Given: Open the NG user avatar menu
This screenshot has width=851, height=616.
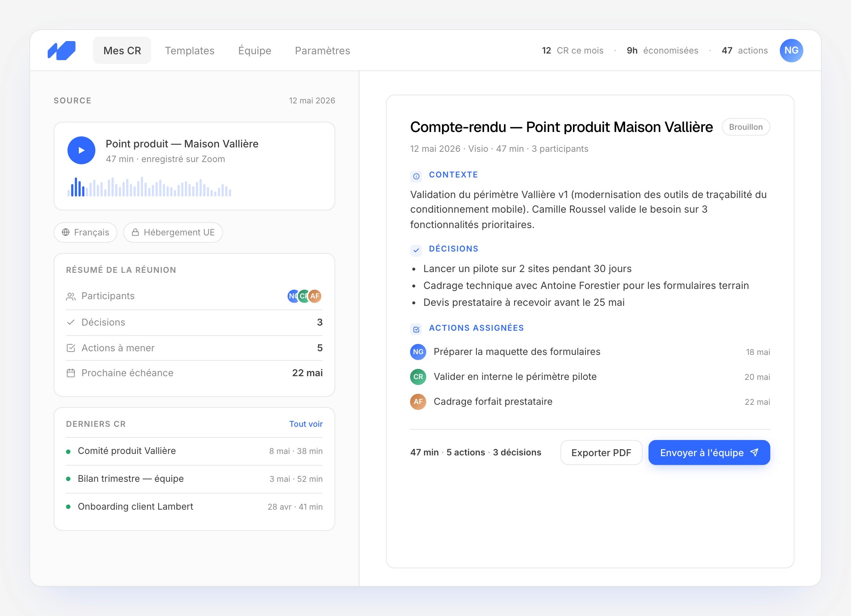Looking at the screenshot, I should (x=791, y=50).
